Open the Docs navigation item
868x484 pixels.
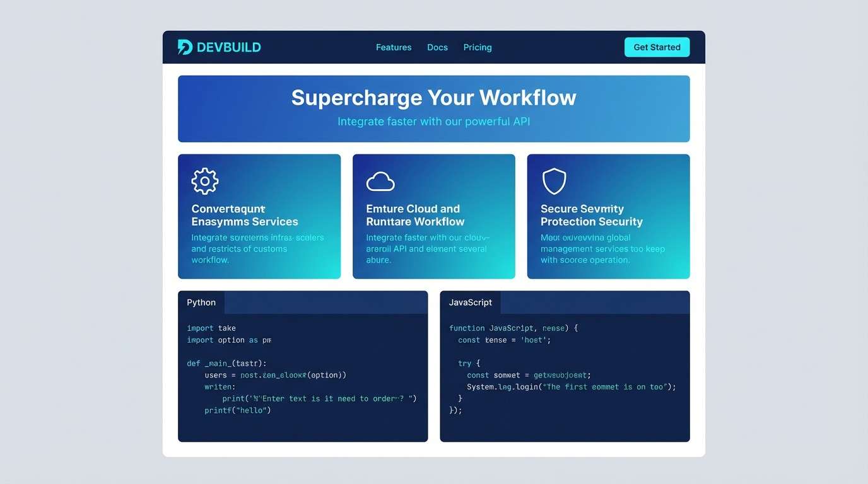tap(437, 47)
